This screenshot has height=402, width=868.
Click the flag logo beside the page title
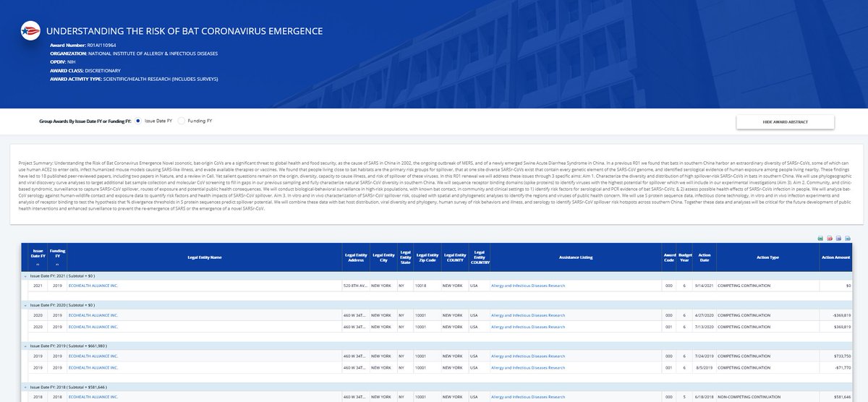click(30, 32)
